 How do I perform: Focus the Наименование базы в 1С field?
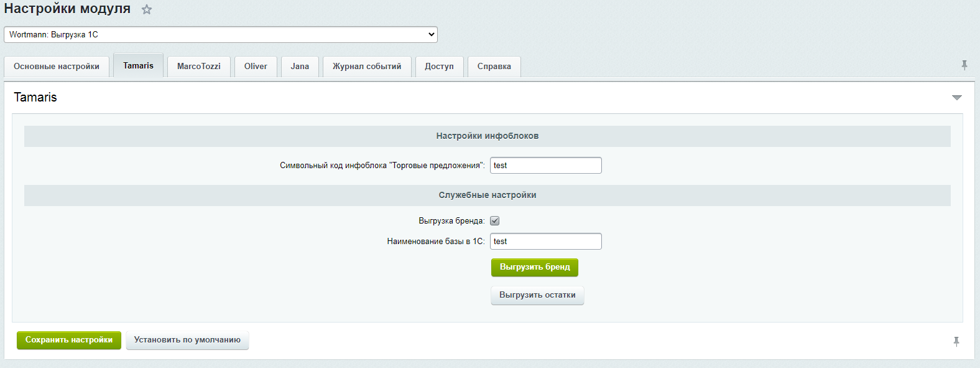[x=545, y=242]
